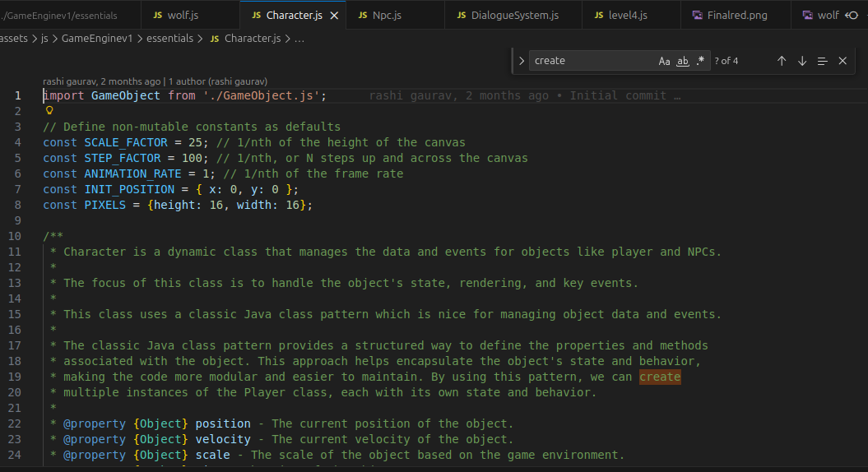Click 'position' property on line 22

(x=223, y=423)
